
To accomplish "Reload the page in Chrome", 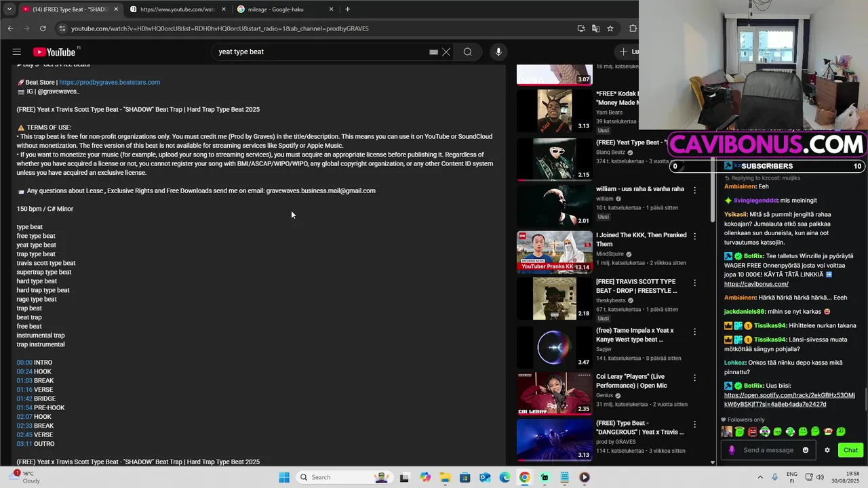I will (x=43, y=28).
